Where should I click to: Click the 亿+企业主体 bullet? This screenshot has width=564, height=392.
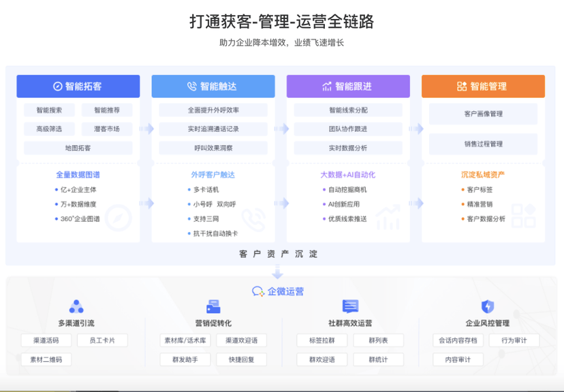[76, 189]
